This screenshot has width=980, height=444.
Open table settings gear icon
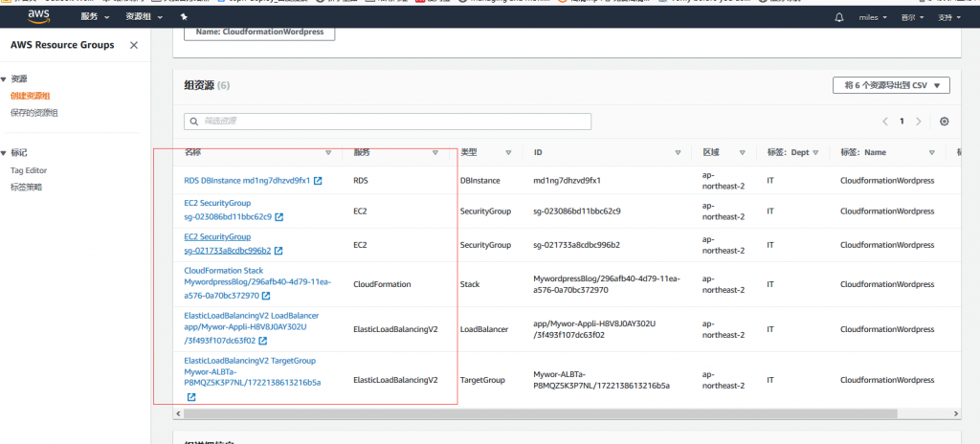945,122
